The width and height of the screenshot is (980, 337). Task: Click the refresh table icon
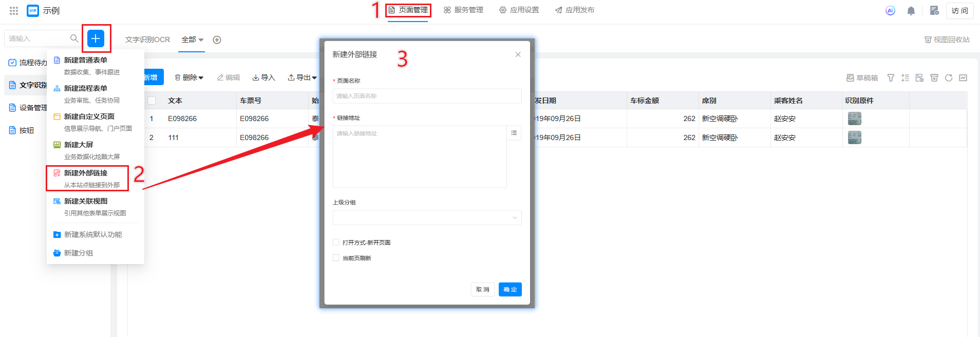coord(948,78)
